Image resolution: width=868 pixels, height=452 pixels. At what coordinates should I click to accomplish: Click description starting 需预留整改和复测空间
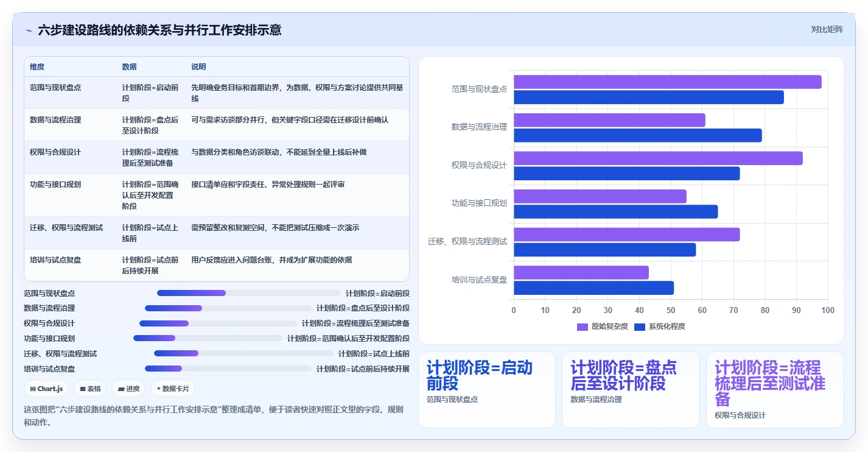pyautogui.click(x=275, y=228)
